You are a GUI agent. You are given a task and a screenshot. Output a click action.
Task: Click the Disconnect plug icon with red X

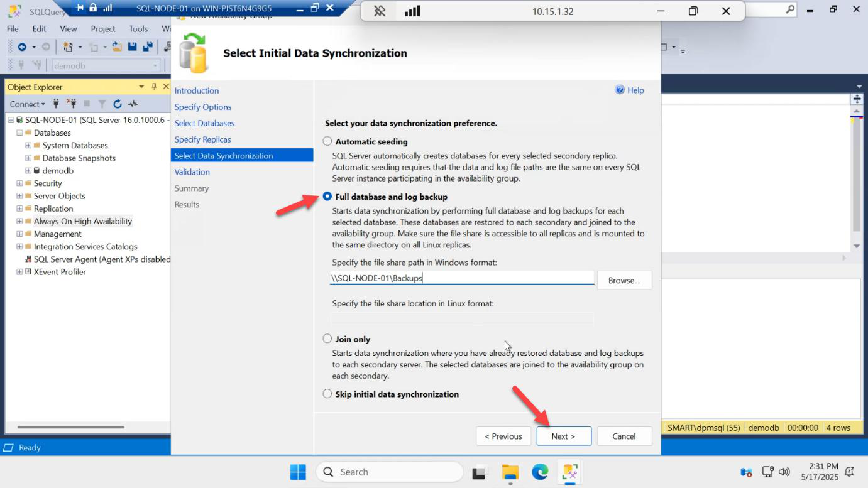pos(71,104)
